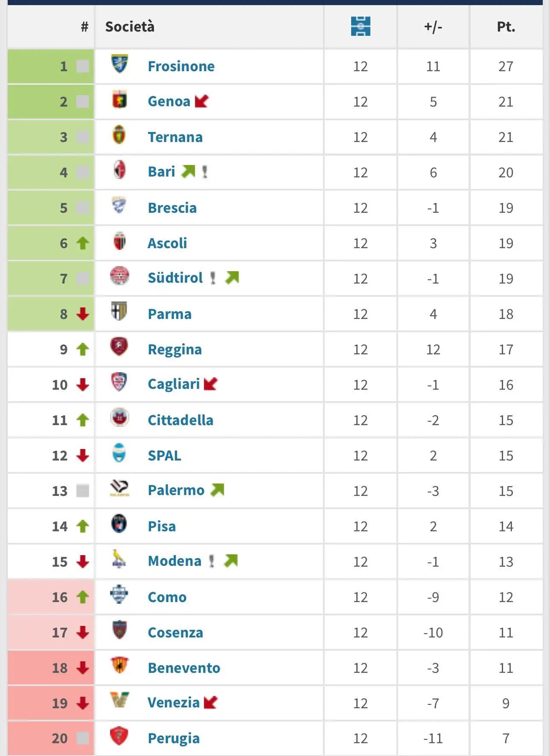
Task: Sort table by Pt. column header
Action: pos(506,26)
